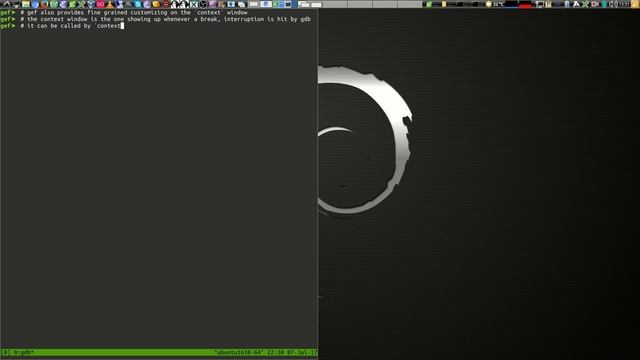This screenshot has width=640, height=360.
Task: Launch VLC media player cone icon
Action: click(x=110, y=4)
